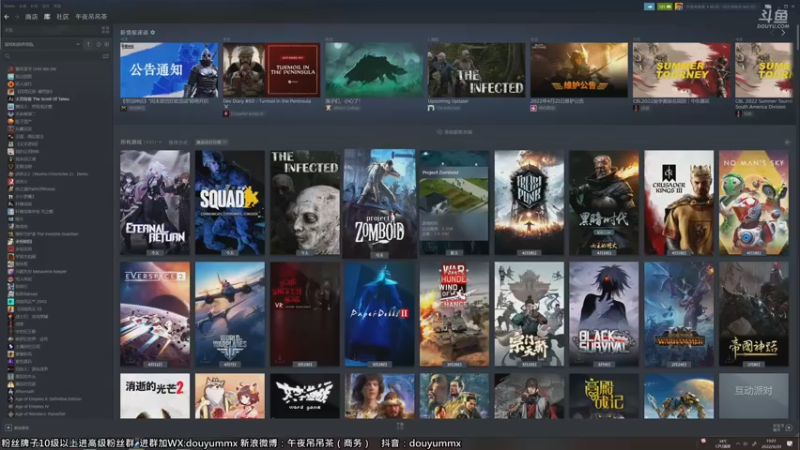
Task: Go forward with the right arrow
Action: [17, 17]
